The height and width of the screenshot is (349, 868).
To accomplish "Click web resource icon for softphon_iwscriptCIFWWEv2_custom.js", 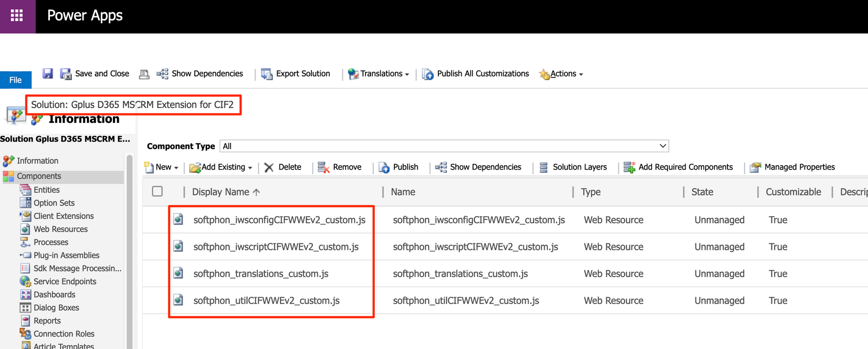I will (x=178, y=247).
